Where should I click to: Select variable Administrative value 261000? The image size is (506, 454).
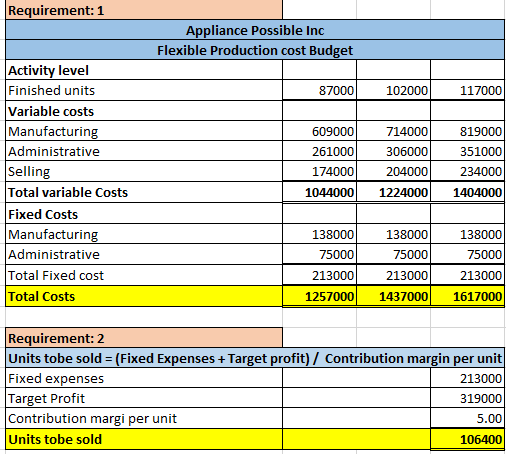(x=319, y=151)
